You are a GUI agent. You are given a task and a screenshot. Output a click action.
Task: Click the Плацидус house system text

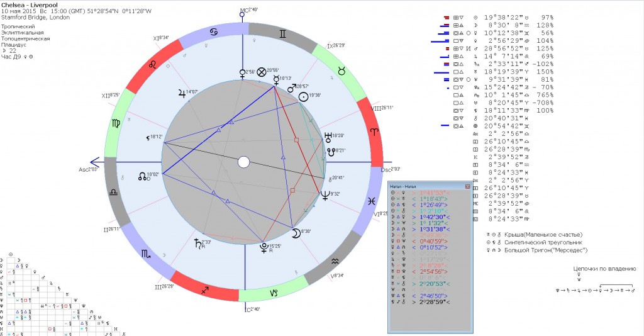pos(14,45)
